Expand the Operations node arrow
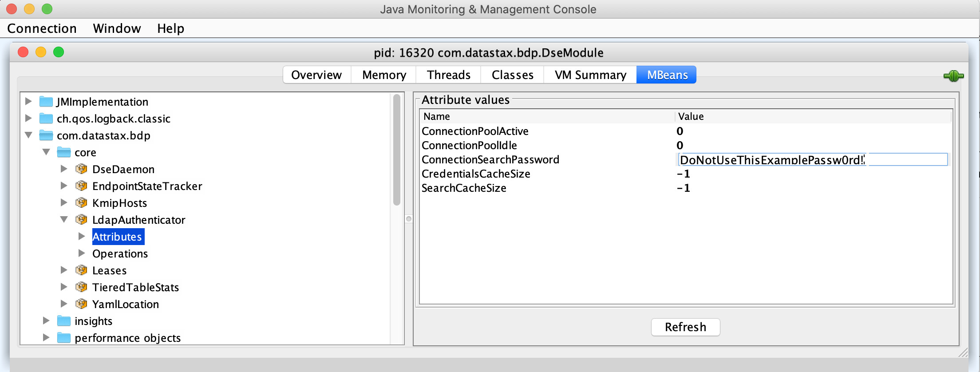 pyautogui.click(x=82, y=253)
